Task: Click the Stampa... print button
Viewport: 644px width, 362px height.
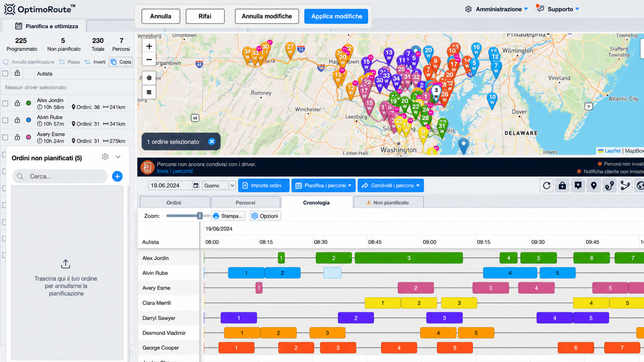Action: coord(228,216)
